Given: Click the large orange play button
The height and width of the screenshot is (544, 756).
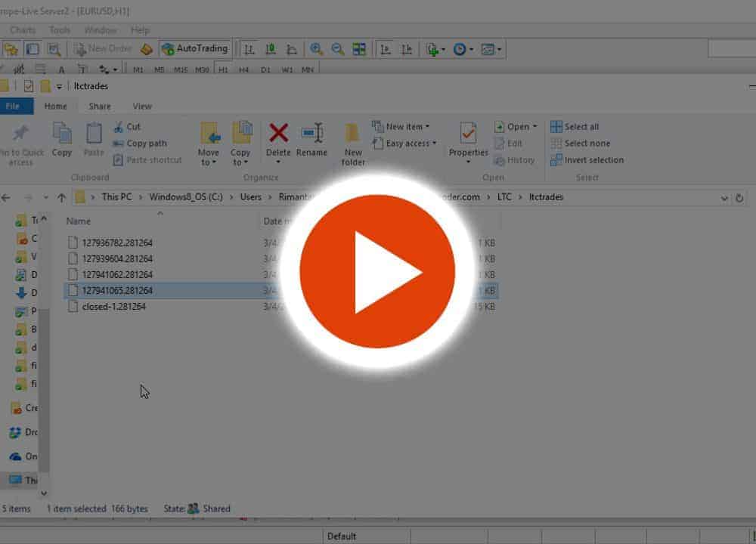Looking at the screenshot, I should point(377,271).
